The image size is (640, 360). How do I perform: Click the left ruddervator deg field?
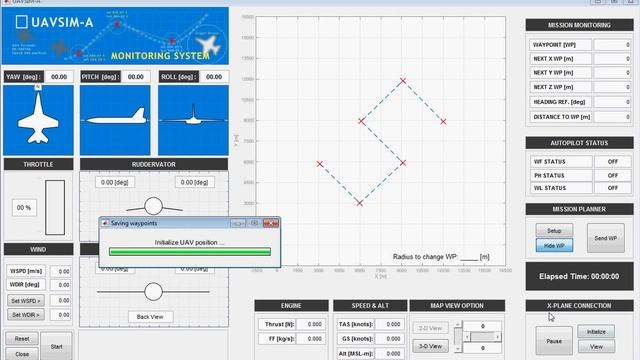click(115, 182)
